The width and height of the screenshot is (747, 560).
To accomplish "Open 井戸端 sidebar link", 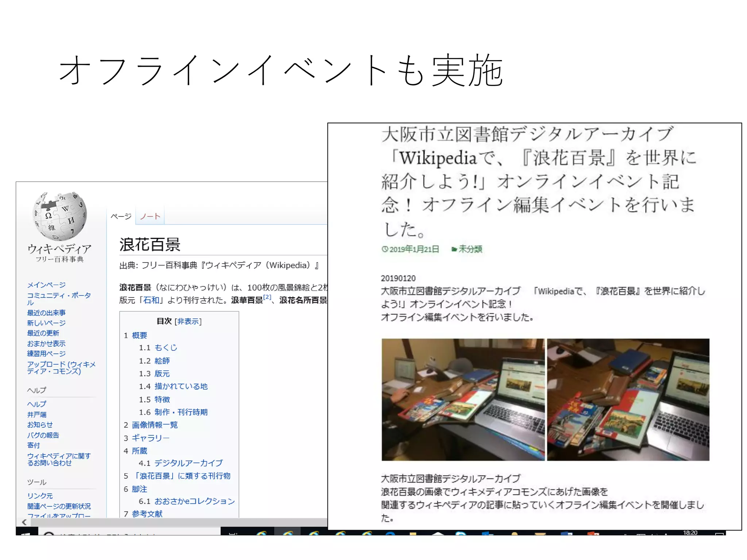I will coord(37,415).
